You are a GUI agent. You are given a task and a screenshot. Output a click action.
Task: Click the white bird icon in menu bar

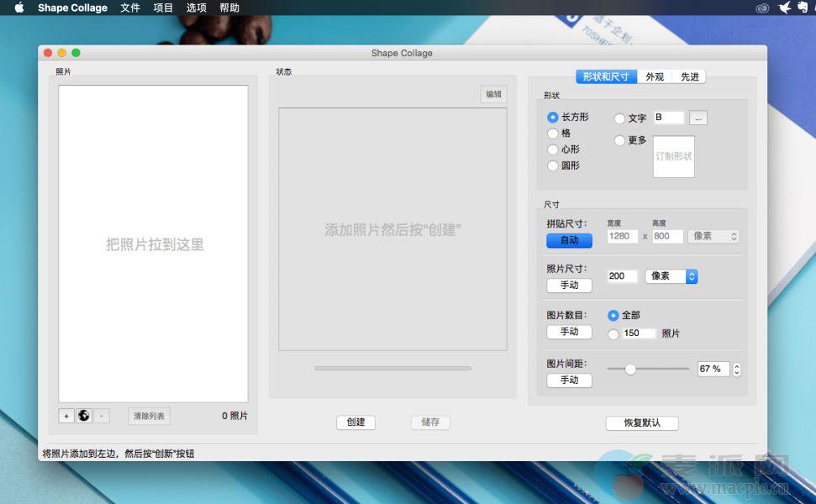[784, 8]
